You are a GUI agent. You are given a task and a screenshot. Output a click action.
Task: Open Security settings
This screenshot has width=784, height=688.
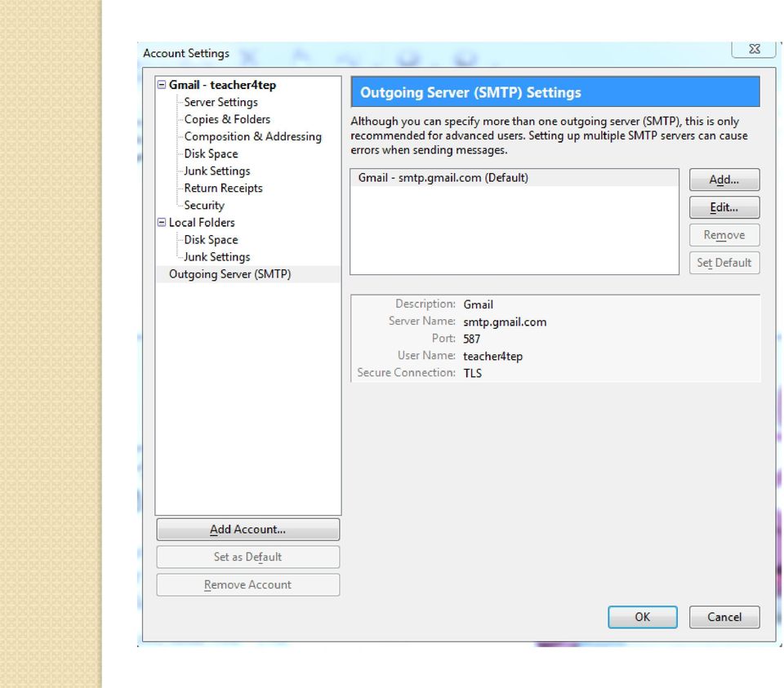[x=204, y=206]
